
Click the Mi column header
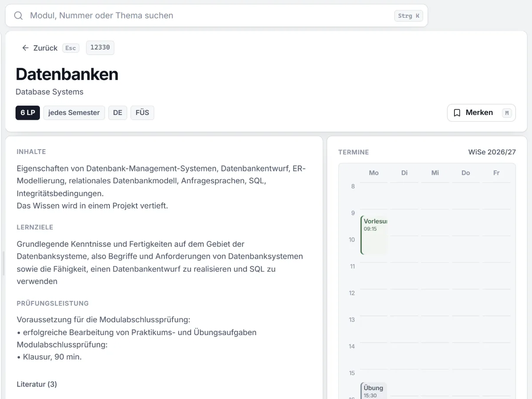(x=435, y=173)
